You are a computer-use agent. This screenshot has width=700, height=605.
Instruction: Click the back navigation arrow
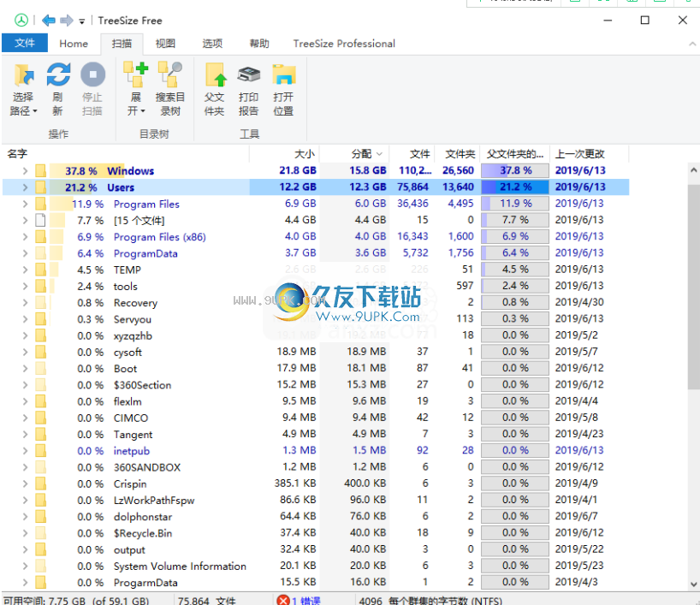coord(48,20)
